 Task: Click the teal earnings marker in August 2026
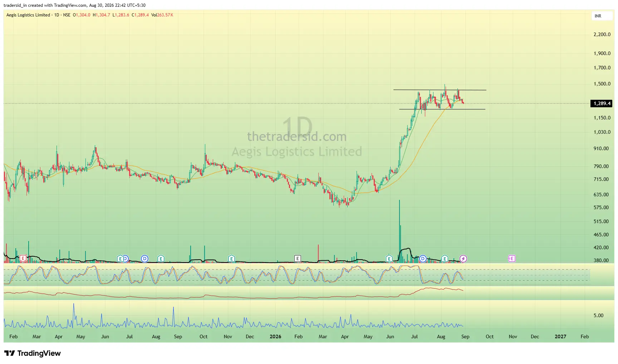click(445, 259)
